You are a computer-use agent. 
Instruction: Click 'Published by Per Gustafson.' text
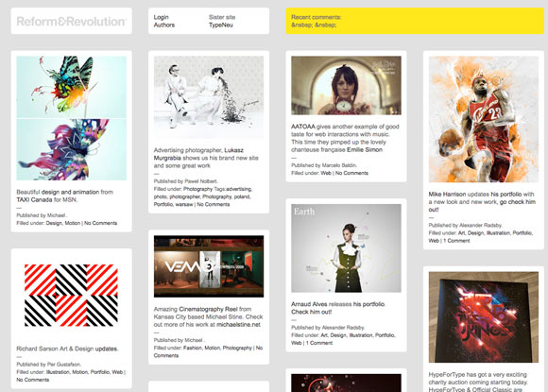click(48, 365)
